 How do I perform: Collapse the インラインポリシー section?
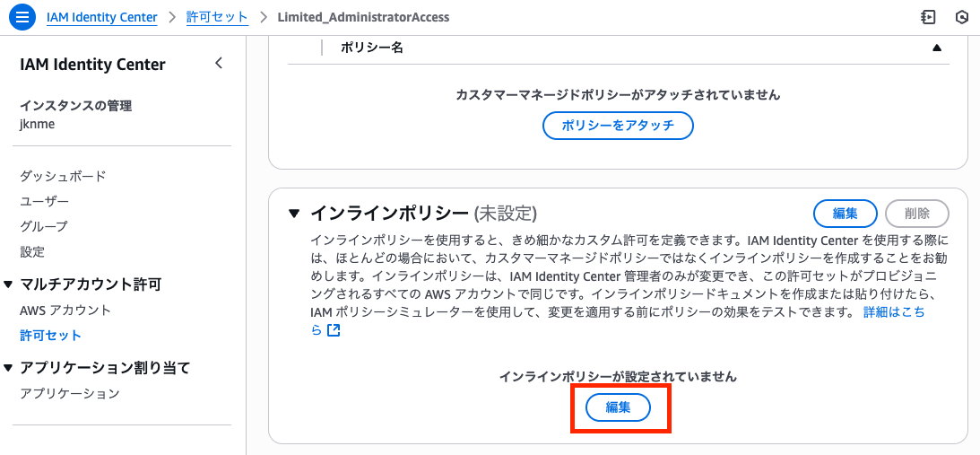[293, 214]
